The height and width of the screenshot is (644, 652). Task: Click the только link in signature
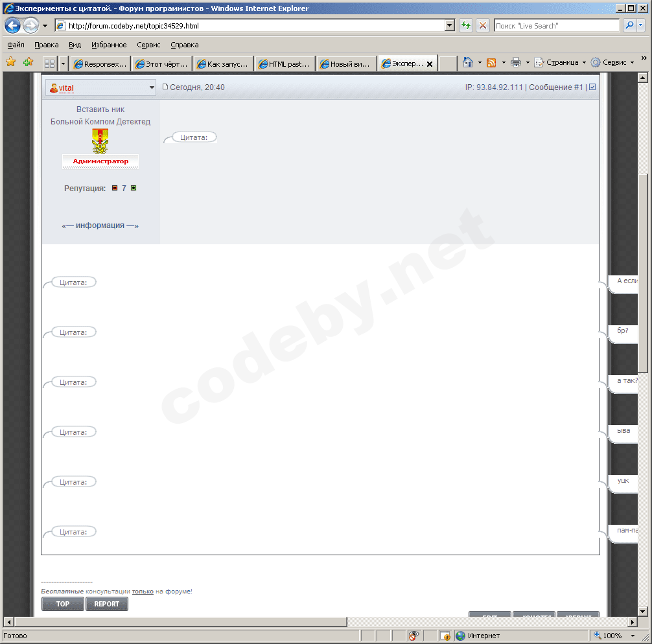click(x=143, y=592)
